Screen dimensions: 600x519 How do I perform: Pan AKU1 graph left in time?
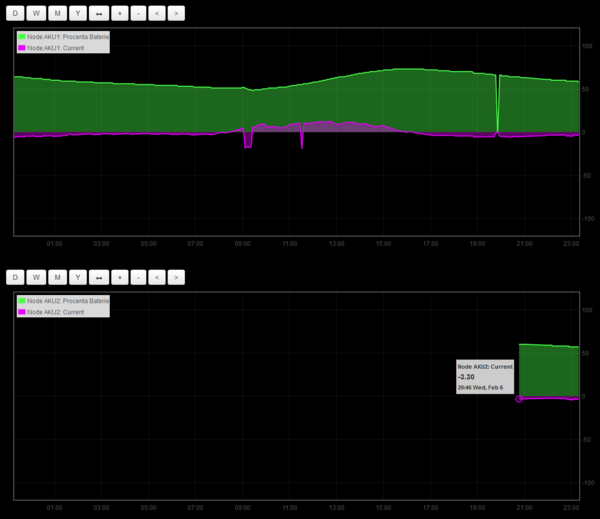pyautogui.click(x=157, y=13)
